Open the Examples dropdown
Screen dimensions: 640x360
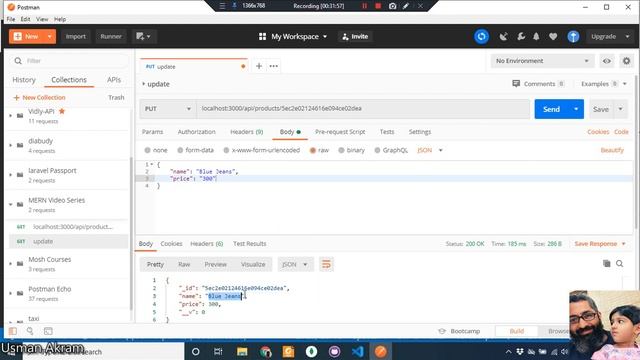click(x=604, y=84)
